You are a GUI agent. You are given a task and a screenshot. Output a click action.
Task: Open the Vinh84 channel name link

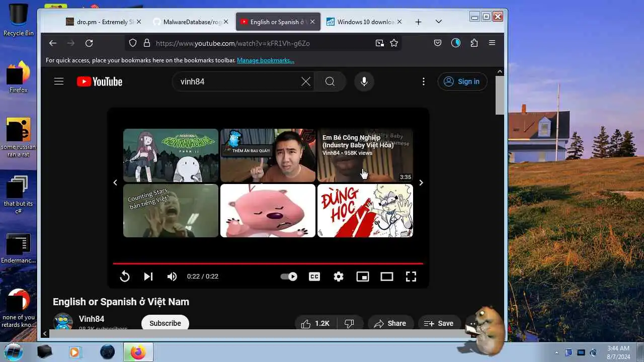92,319
